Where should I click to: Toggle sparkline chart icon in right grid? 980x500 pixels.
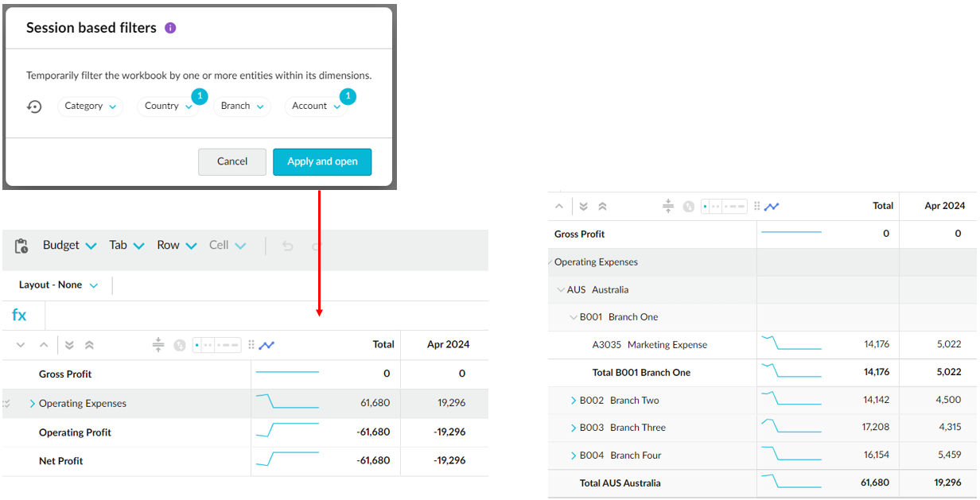pos(771,206)
